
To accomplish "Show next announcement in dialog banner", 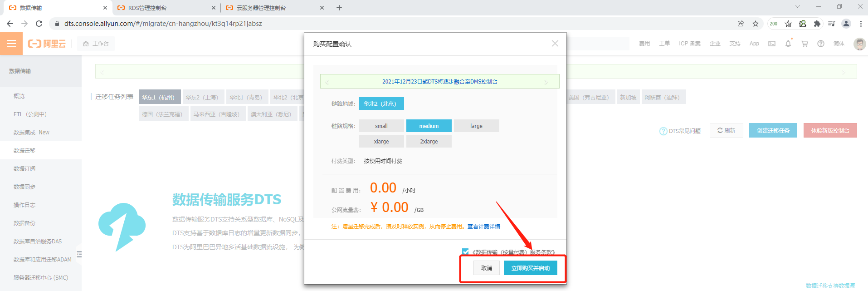I will pos(546,82).
